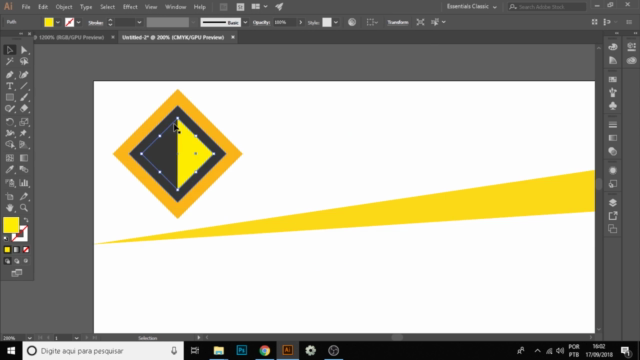Switch to the 1200% RGB document tab
Screen dimensions: 640x360
tap(71, 37)
